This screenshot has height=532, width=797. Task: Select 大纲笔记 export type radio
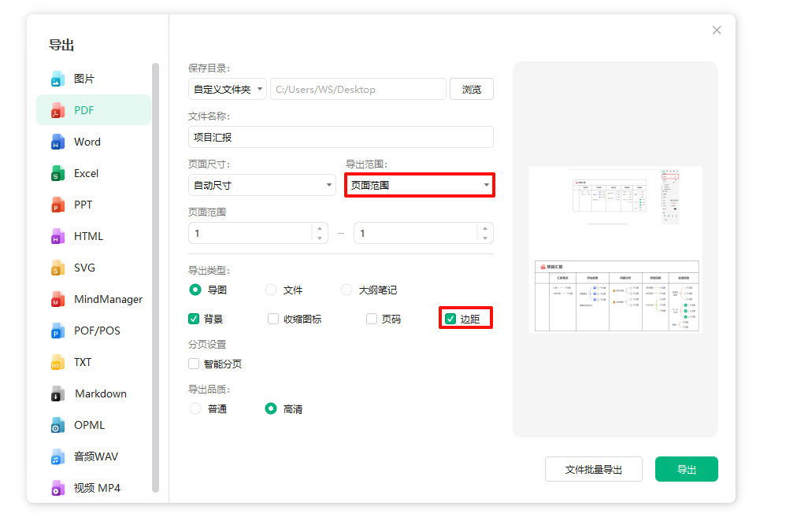point(347,290)
